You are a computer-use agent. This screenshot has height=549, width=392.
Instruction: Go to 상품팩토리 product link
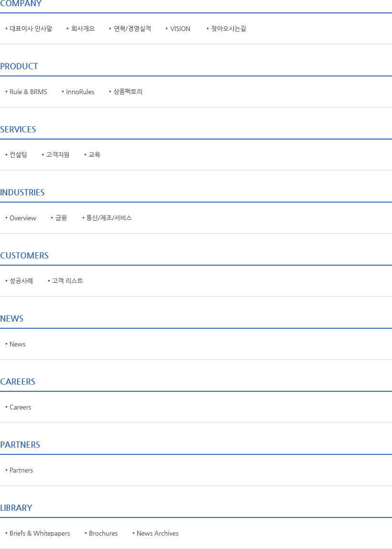pos(128,92)
